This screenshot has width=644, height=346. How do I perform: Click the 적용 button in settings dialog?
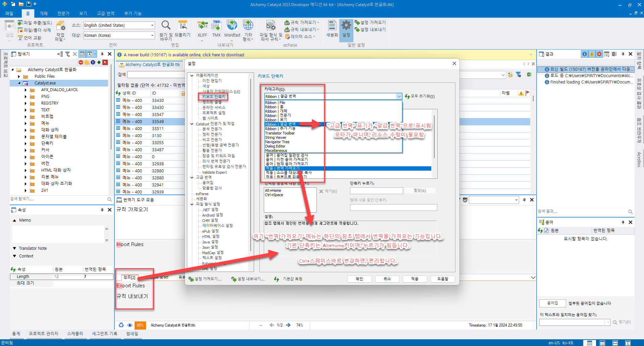pyautogui.click(x=415, y=279)
